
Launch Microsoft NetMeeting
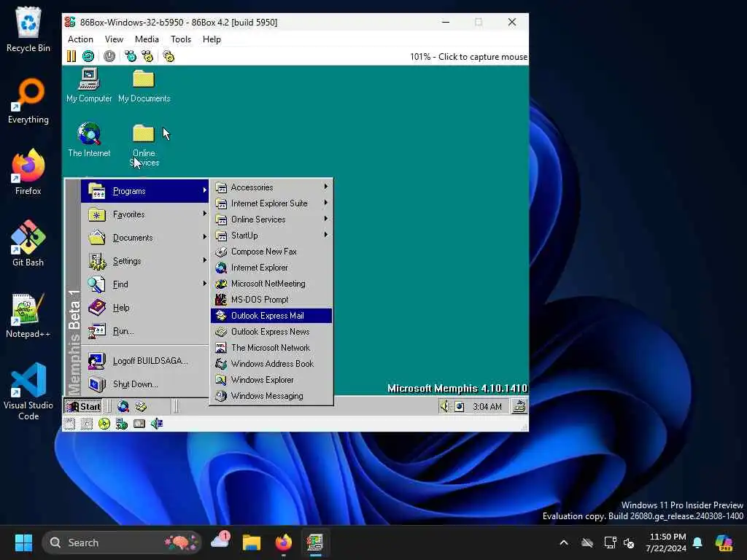pos(271,284)
